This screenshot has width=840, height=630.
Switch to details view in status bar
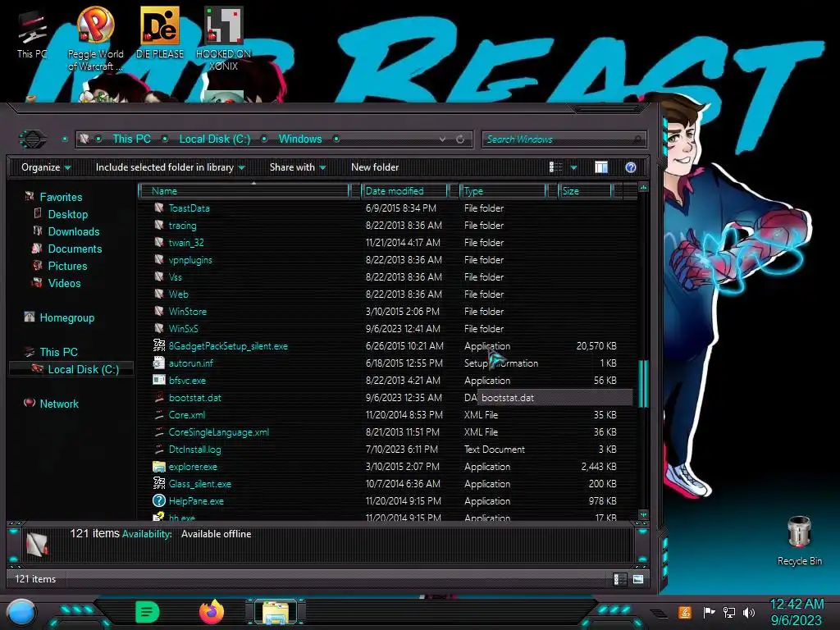click(x=620, y=579)
